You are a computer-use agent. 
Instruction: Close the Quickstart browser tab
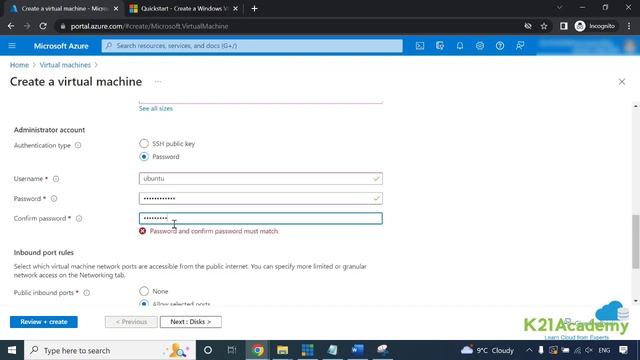tap(235, 8)
